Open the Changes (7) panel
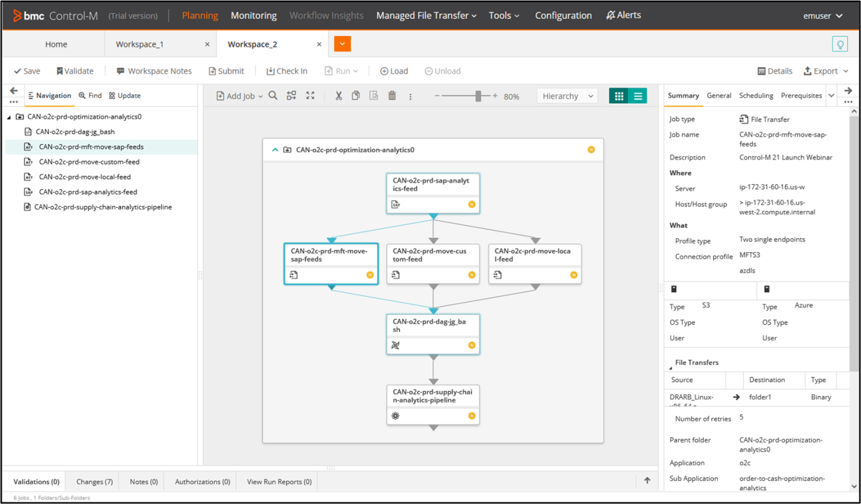 [93, 481]
